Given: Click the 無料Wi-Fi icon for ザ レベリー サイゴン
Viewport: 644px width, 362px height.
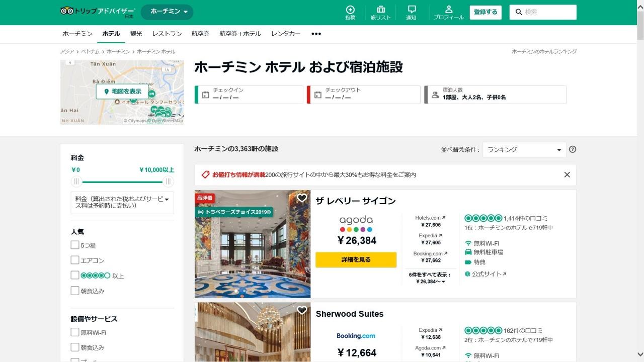Looking at the screenshot, I should [468, 243].
